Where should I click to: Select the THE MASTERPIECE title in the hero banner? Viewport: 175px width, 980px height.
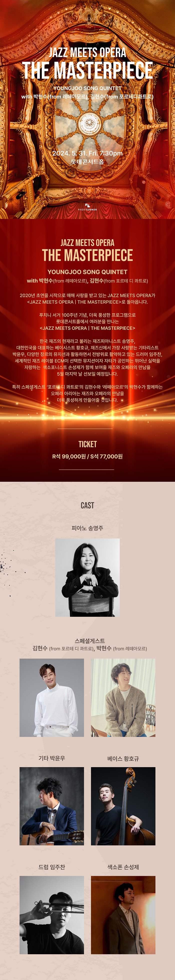pyautogui.click(x=87, y=70)
